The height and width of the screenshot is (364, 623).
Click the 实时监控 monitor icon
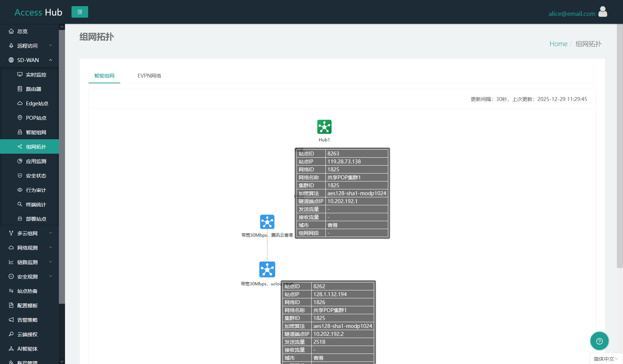[x=20, y=75]
